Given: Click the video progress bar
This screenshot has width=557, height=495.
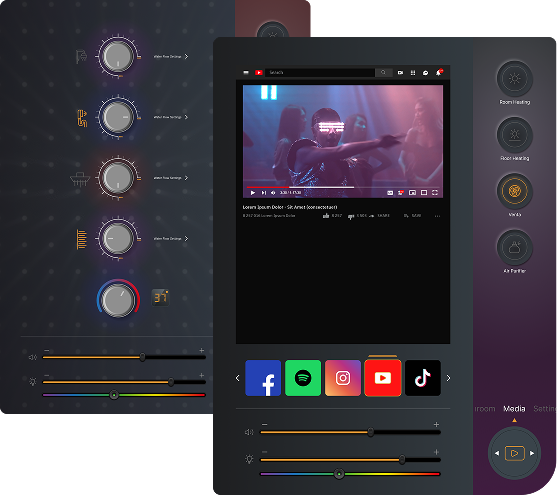Looking at the screenshot, I should pyautogui.click(x=343, y=187).
